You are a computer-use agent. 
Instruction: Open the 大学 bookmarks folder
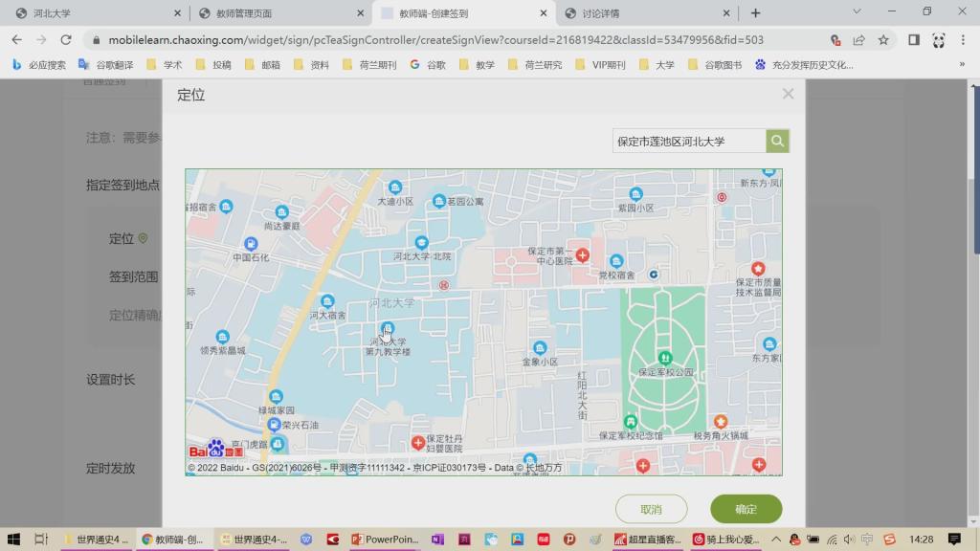pos(657,64)
